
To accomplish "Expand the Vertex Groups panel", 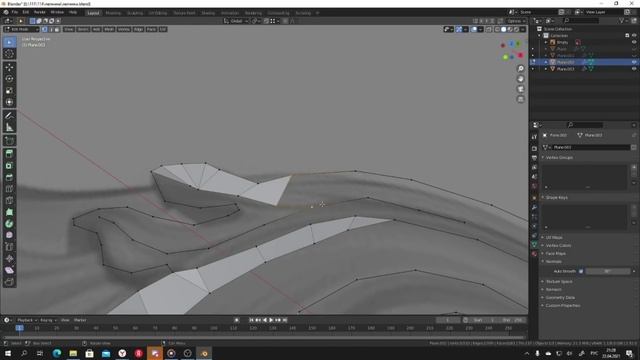I will pos(559,158).
